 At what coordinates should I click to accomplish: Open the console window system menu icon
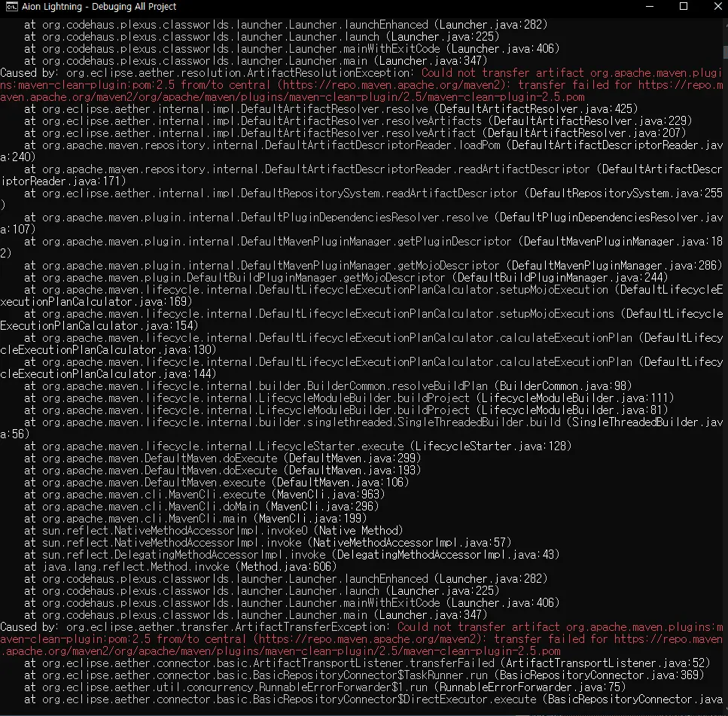click(x=11, y=7)
